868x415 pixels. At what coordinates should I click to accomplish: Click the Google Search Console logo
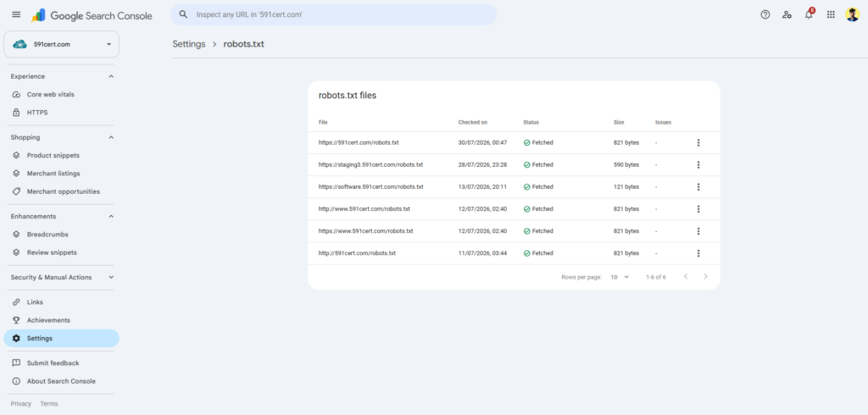click(x=92, y=15)
